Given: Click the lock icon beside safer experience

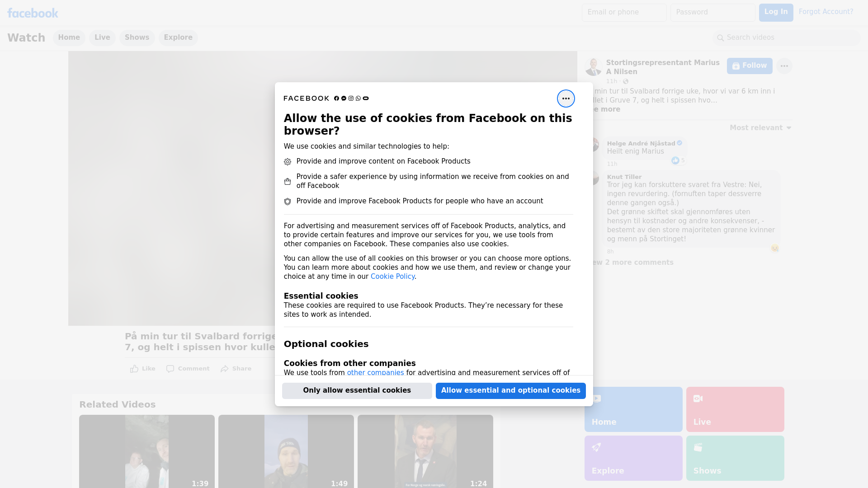Looking at the screenshot, I should 288,182.
